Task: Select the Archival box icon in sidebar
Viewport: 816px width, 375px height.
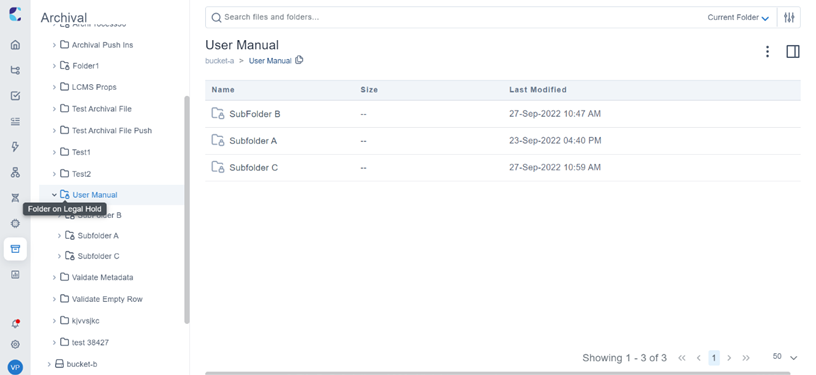Action: click(x=15, y=249)
